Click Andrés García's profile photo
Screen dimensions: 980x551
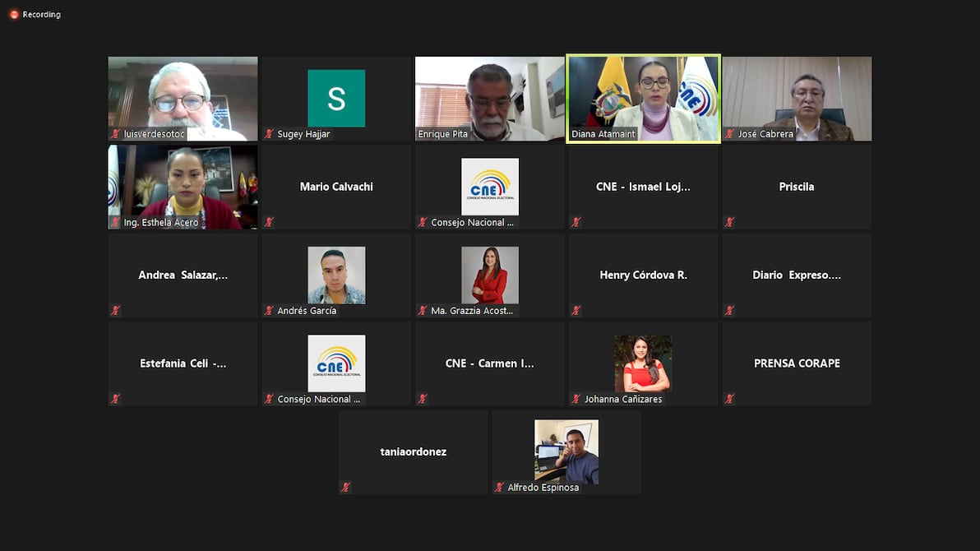coord(336,275)
